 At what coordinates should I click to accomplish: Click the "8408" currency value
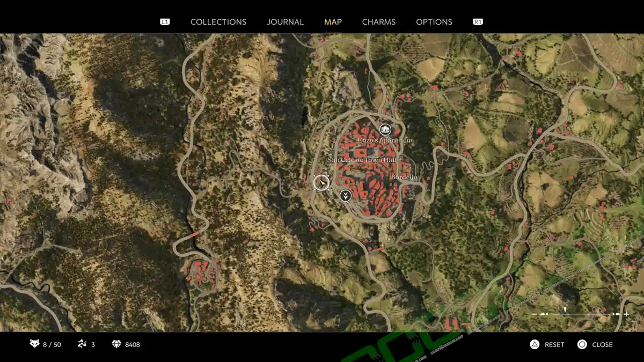click(x=133, y=345)
